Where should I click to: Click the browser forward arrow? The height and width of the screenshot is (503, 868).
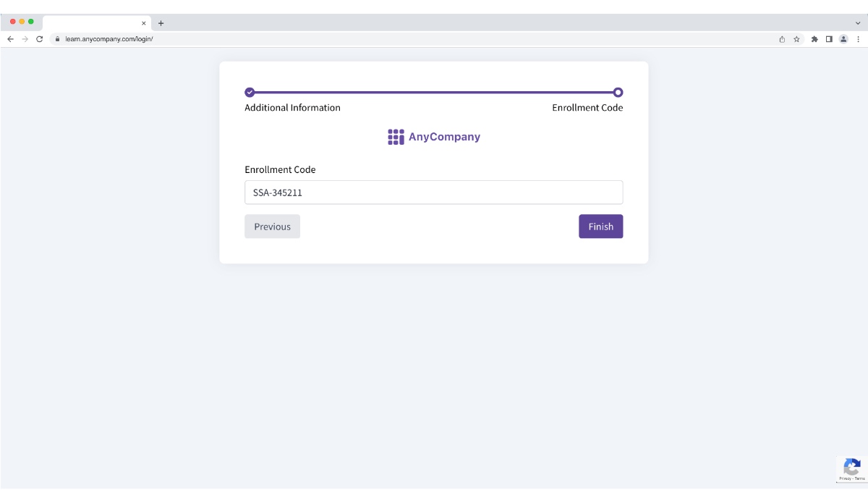(x=25, y=39)
